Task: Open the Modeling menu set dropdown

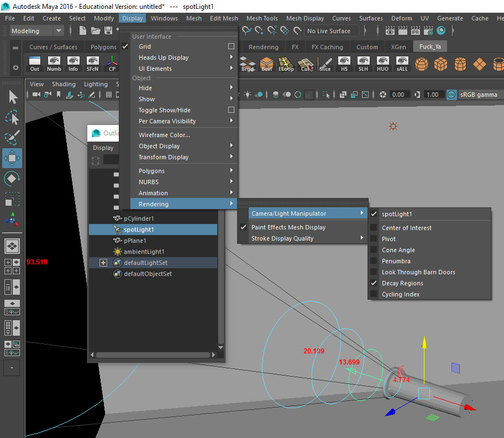Action: [36, 31]
